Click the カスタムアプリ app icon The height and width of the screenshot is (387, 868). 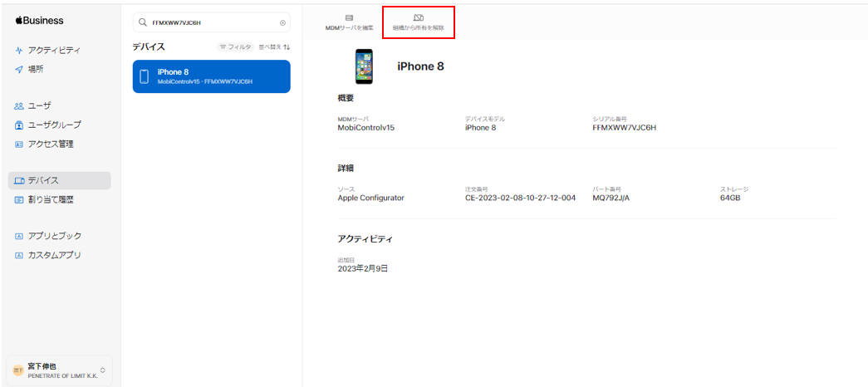(x=19, y=255)
